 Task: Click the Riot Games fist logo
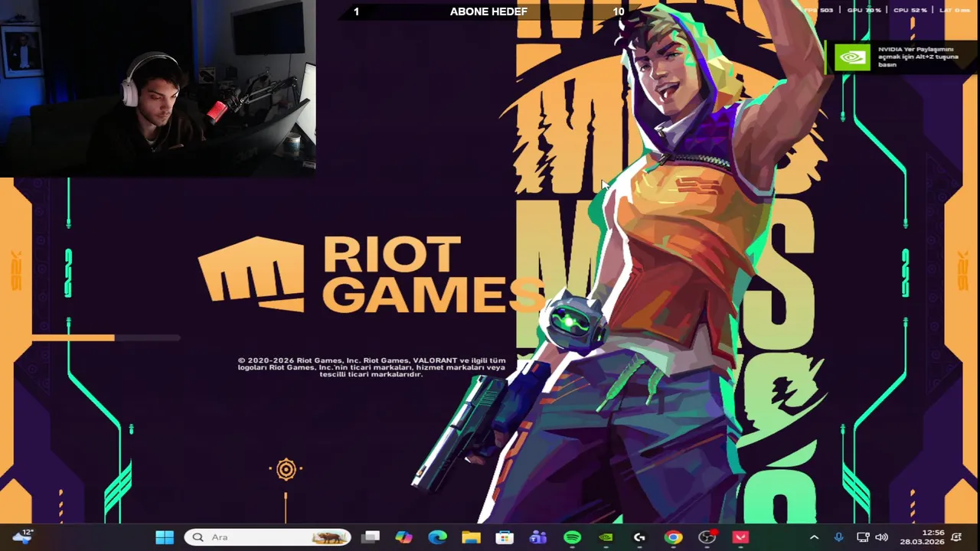click(251, 273)
